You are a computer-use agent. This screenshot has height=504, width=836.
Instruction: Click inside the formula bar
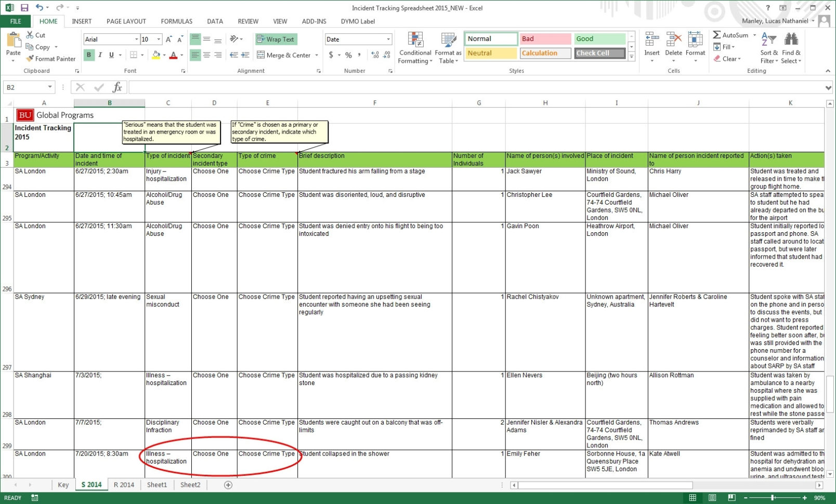tap(364, 87)
